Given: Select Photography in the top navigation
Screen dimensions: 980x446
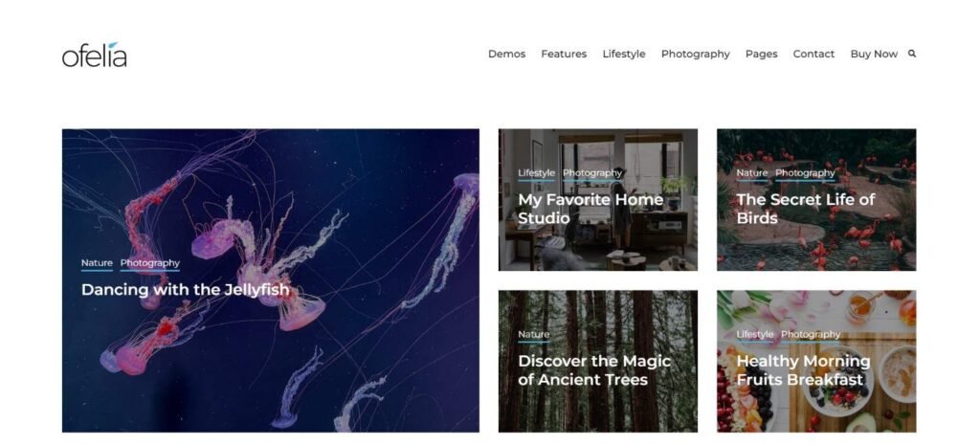Looking at the screenshot, I should click(x=695, y=55).
